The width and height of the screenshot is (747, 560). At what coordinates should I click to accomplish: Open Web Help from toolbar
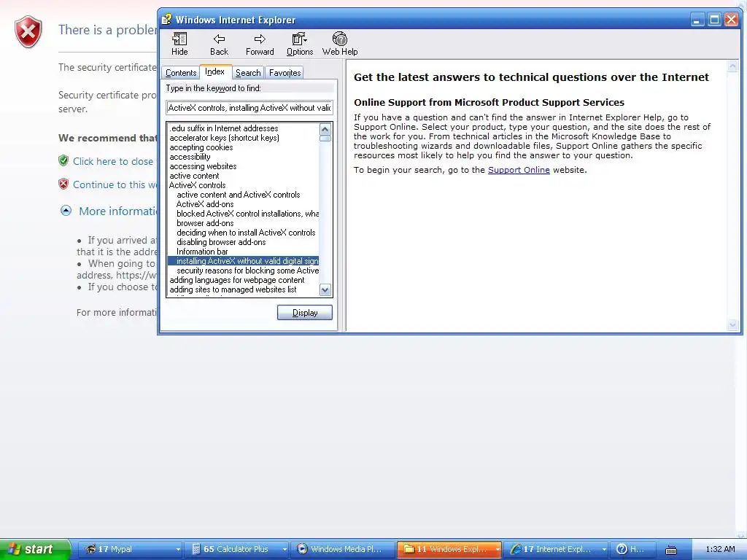click(340, 44)
